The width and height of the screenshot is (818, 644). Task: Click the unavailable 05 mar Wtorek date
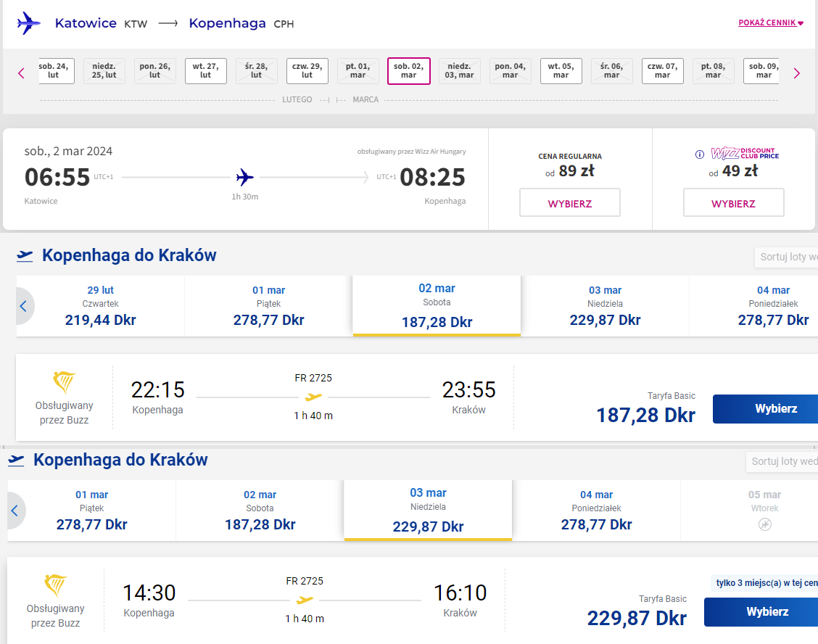pyautogui.click(x=749, y=511)
